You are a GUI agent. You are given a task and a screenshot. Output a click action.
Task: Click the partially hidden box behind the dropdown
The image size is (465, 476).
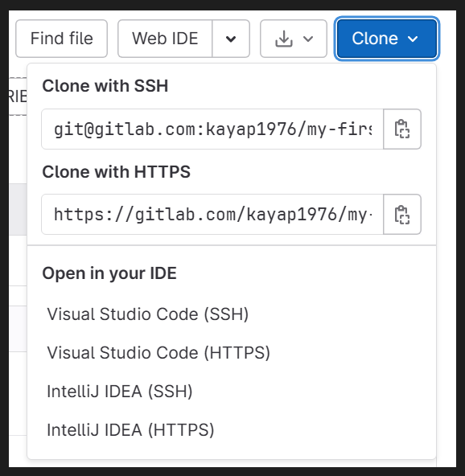[x=18, y=96]
